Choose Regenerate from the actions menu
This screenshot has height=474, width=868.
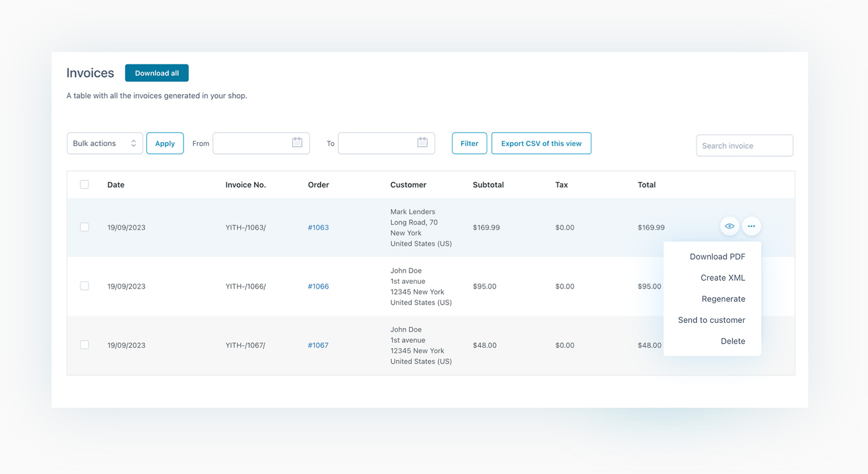[724, 299]
